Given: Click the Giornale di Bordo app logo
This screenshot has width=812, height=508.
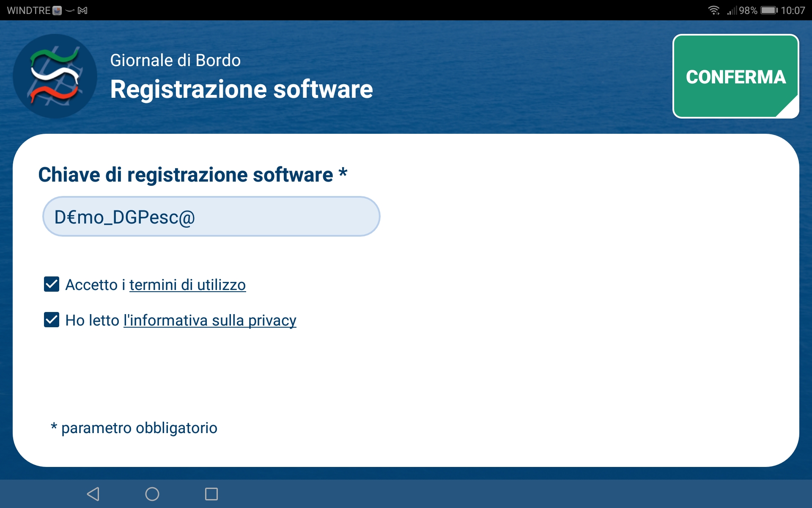Looking at the screenshot, I should (x=55, y=76).
